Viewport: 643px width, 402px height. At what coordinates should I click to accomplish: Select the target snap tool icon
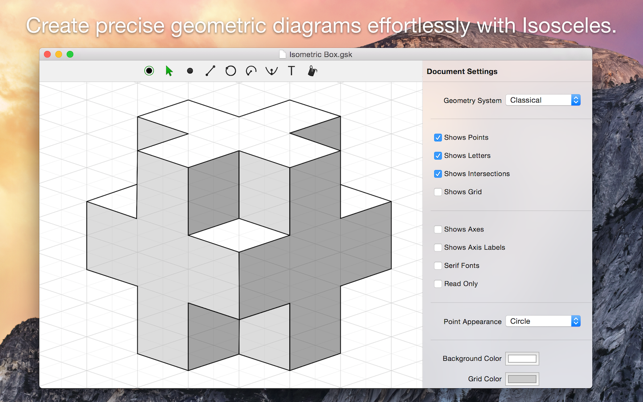click(x=149, y=71)
